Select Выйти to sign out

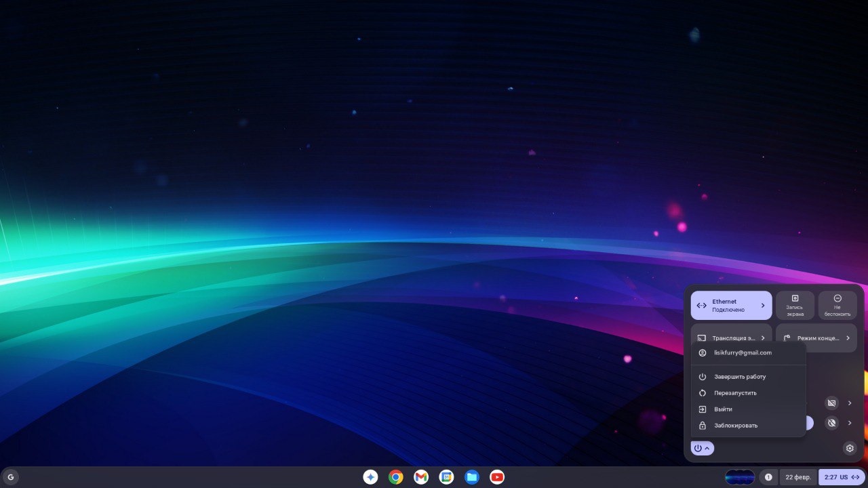click(748, 409)
